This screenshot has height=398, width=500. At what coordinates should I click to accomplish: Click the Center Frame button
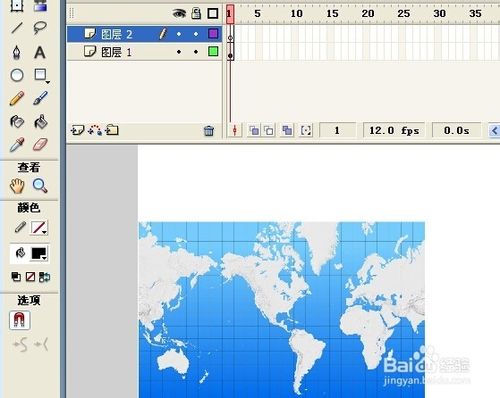[x=235, y=130]
